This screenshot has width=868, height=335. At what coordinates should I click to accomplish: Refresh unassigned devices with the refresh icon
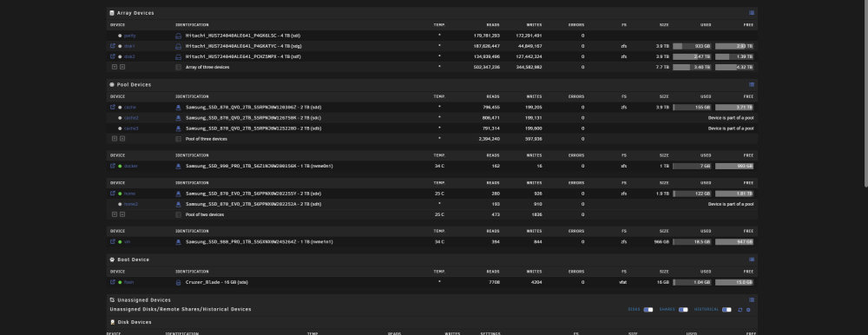point(740,310)
